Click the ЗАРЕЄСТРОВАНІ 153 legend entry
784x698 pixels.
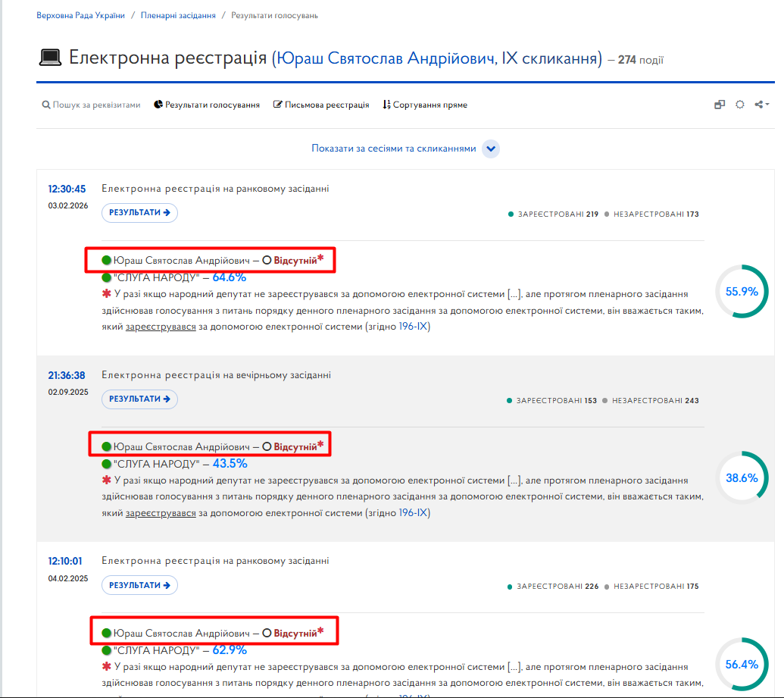(x=551, y=400)
